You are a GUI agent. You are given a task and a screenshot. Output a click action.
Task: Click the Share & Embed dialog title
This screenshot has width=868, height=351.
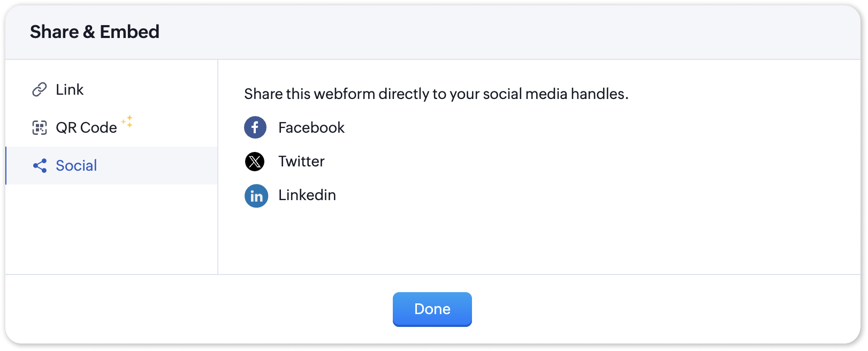click(95, 32)
